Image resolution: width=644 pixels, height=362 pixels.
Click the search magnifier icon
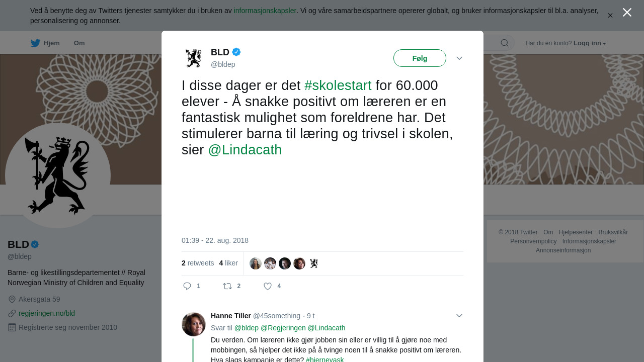(504, 43)
